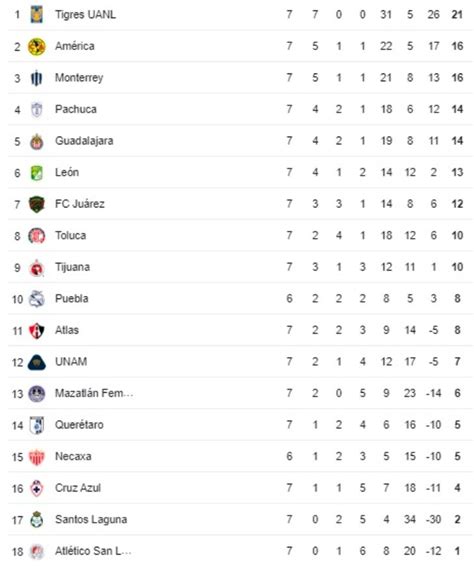Viewport: 474px width, 567px height.
Task: Select the Cruz Azul badge
Action: pyautogui.click(x=37, y=489)
